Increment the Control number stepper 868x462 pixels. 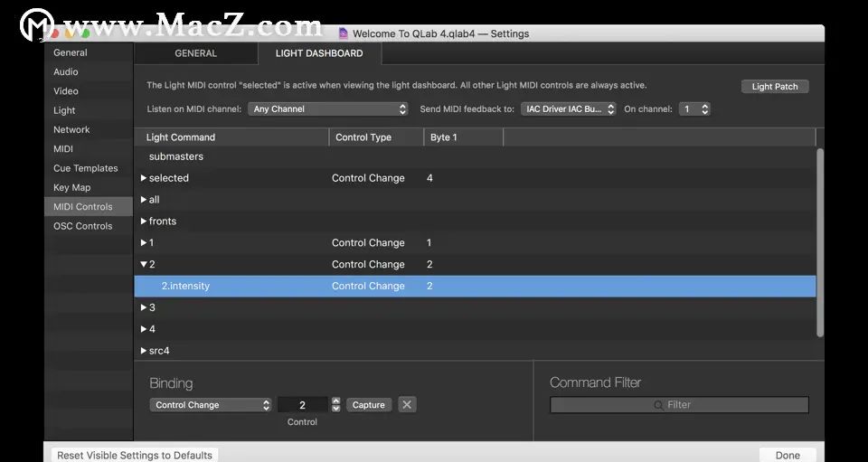(336, 401)
